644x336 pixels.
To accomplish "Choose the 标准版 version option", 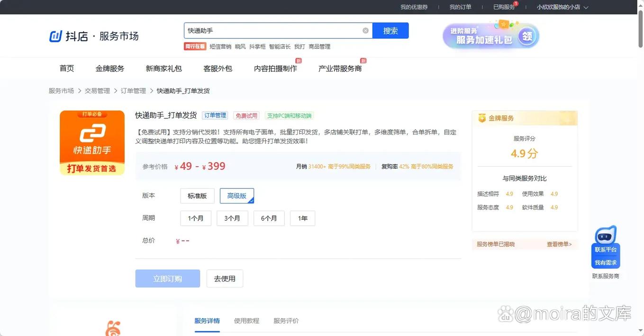I will (x=197, y=196).
